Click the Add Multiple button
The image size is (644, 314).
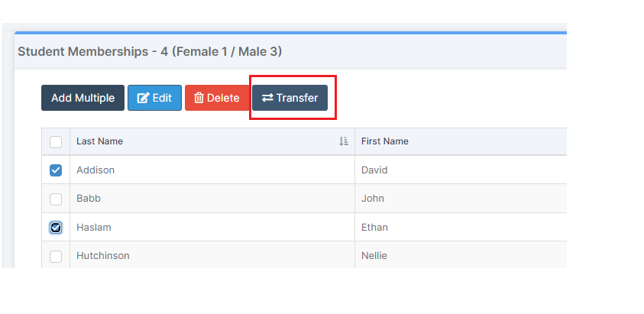tap(83, 98)
